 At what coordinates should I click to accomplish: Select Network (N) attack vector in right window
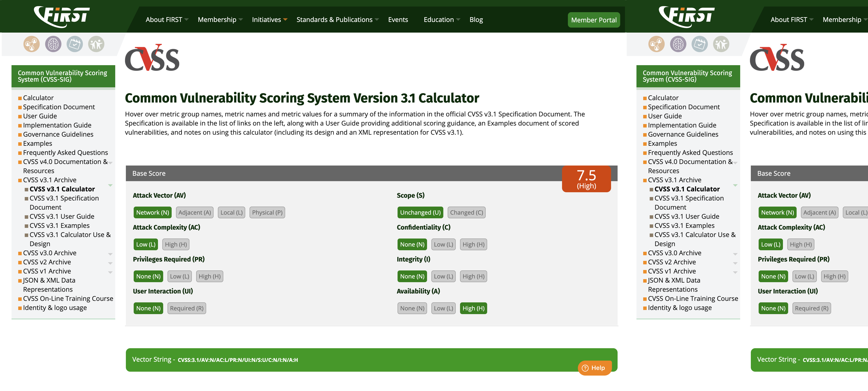click(x=777, y=212)
